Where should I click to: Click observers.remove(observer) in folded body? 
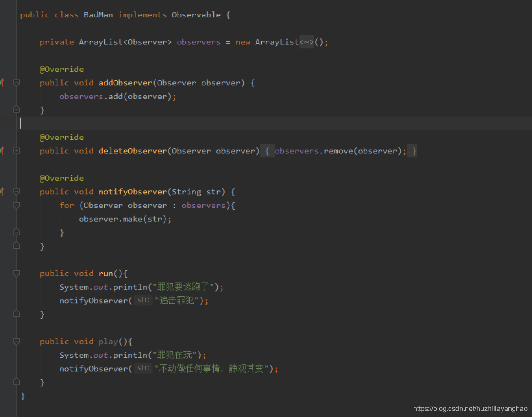click(x=339, y=151)
